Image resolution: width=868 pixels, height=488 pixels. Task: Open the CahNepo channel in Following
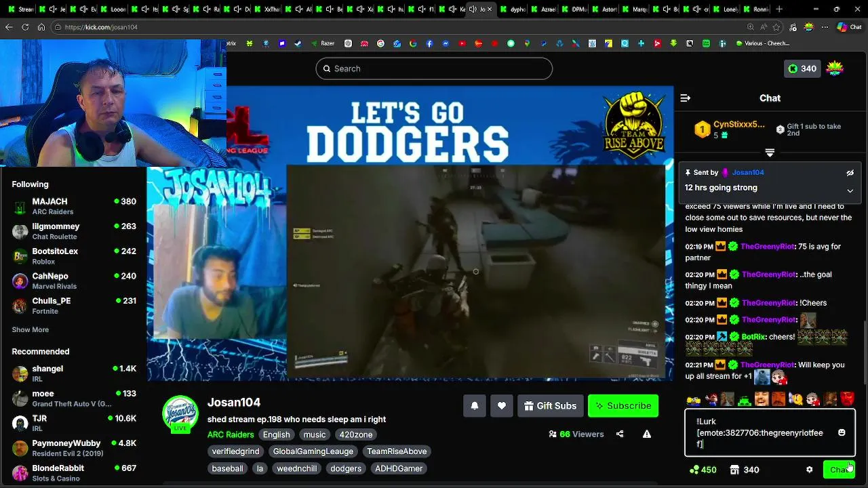point(74,281)
